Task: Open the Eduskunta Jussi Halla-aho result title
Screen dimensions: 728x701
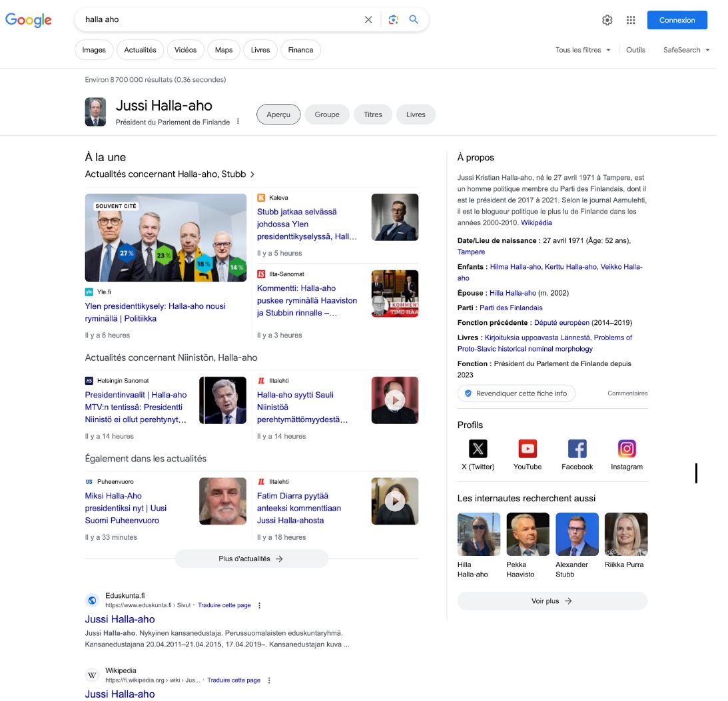Action: coord(120,619)
